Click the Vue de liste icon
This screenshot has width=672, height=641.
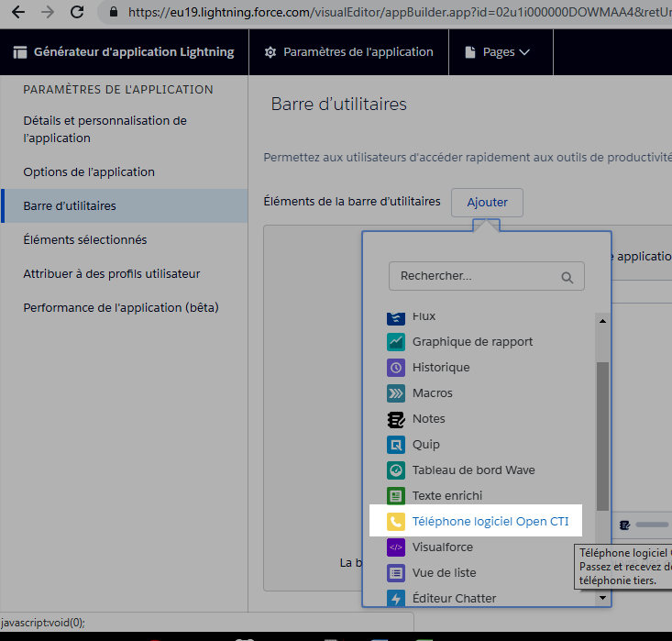(395, 573)
